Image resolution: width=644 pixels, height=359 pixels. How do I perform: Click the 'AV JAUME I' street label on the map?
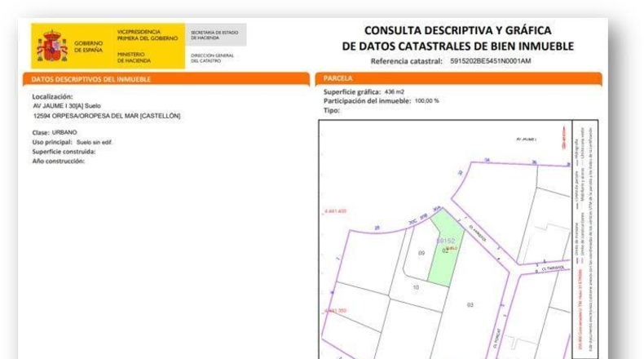pyautogui.click(x=526, y=140)
